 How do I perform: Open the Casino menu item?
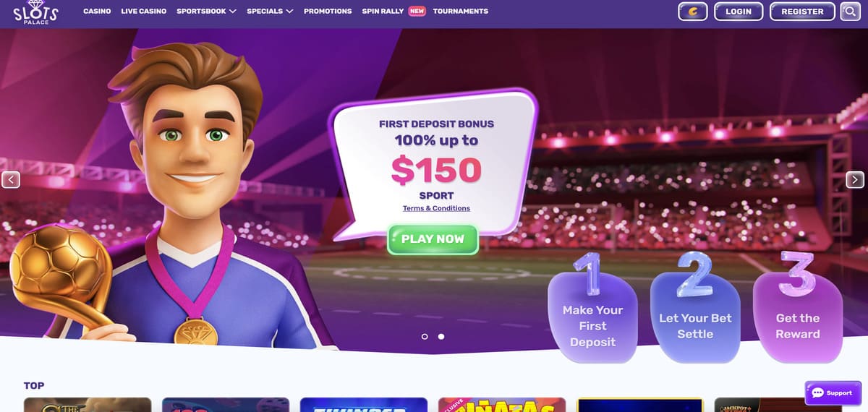pos(97,12)
